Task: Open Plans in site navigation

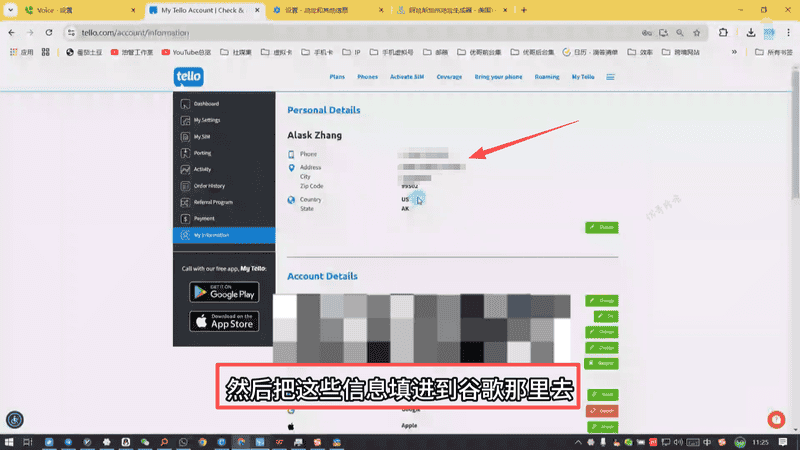Action: [x=337, y=77]
